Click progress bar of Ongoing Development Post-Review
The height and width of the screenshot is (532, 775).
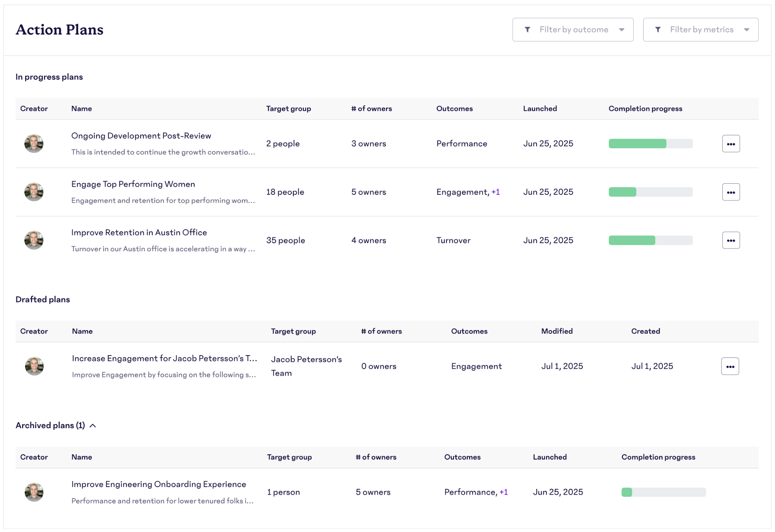(651, 144)
